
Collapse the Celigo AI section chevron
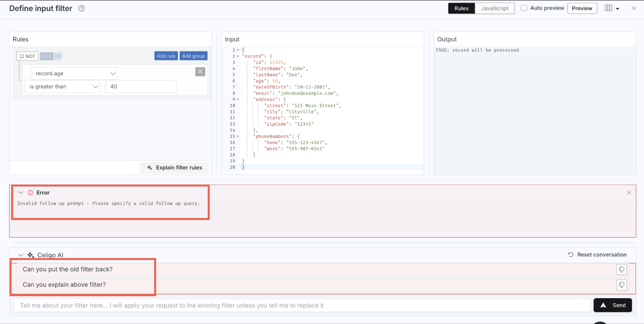(x=21, y=255)
